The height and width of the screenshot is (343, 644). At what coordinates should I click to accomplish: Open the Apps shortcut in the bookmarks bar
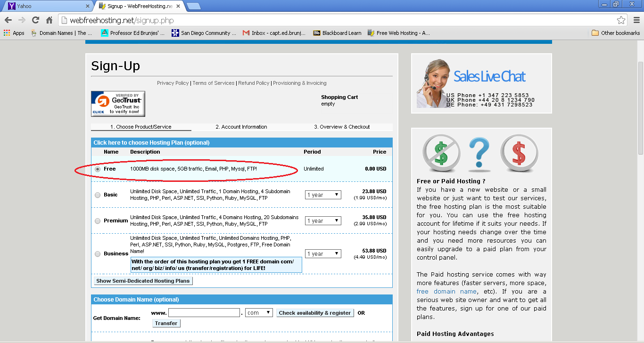pos(14,33)
